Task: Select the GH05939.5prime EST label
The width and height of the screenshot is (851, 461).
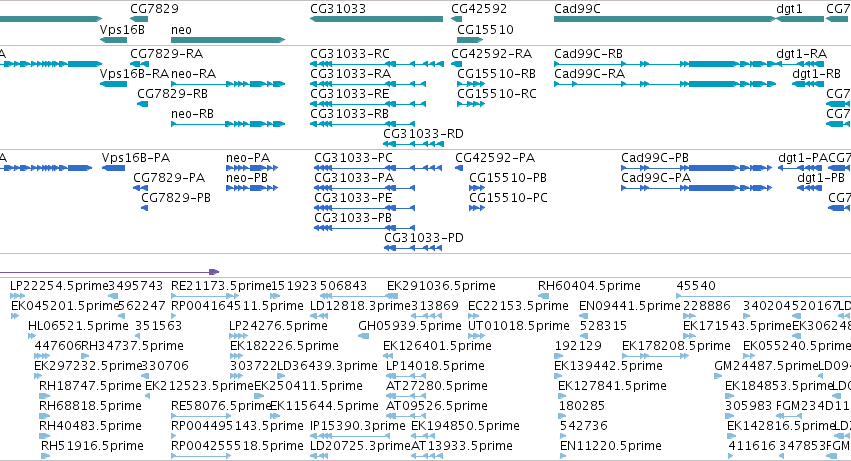Action: pyautogui.click(x=410, y=326)
